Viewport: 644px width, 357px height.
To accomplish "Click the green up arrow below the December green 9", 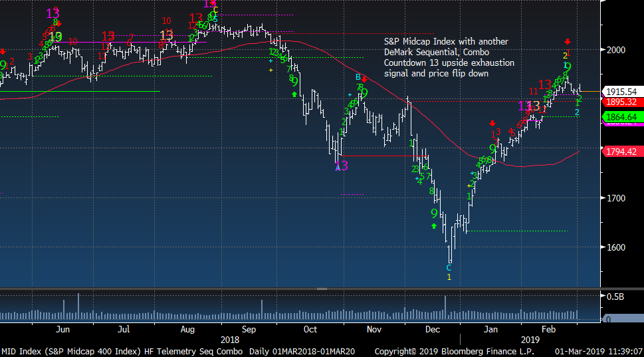I will pyautogui.click(x=434, y=226).
